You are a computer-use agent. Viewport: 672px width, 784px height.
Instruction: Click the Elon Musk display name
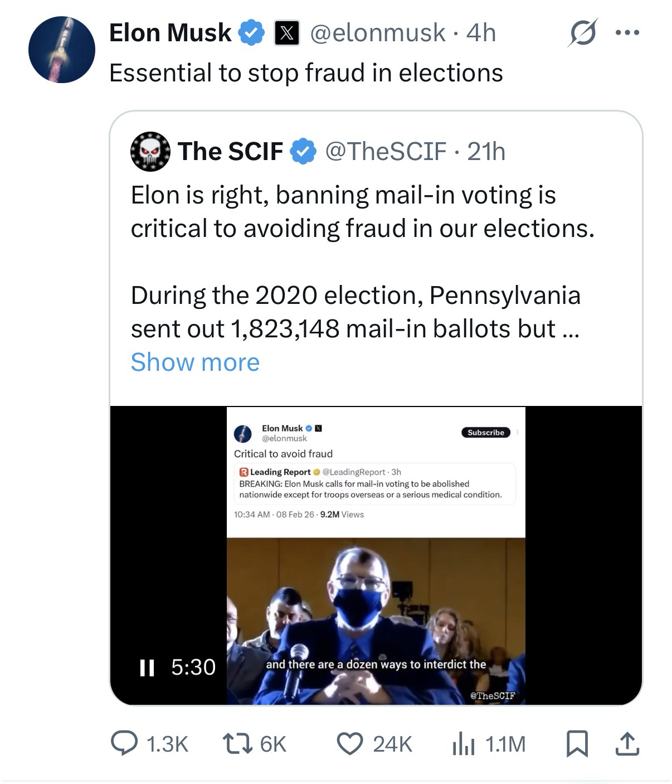pos(170,32)
